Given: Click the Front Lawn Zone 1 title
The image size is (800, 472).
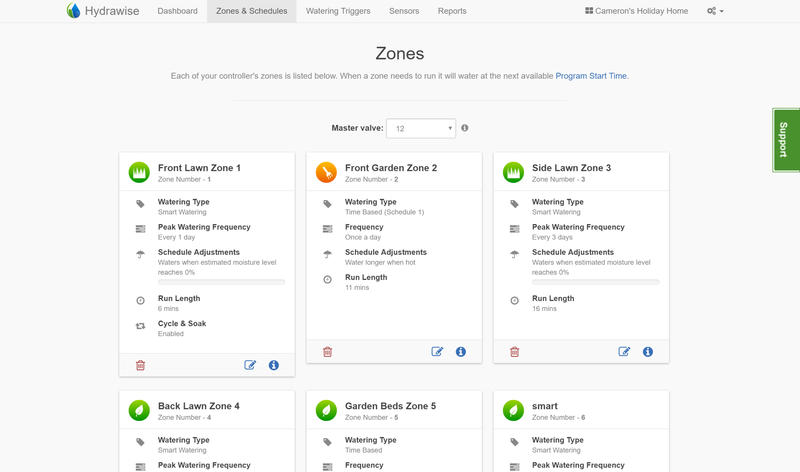Looking at the screenshot, I should (x=199, y=168).
